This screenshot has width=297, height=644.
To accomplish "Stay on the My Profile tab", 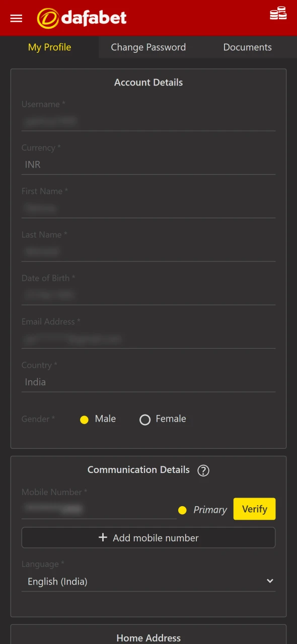I will [x=49, y=47].
